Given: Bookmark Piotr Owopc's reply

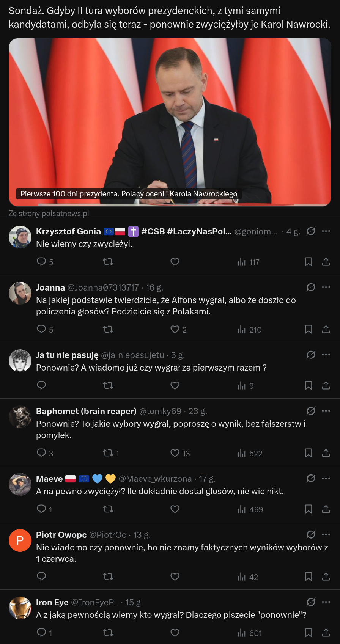Looking at the screenshot, I should [309, 576].
